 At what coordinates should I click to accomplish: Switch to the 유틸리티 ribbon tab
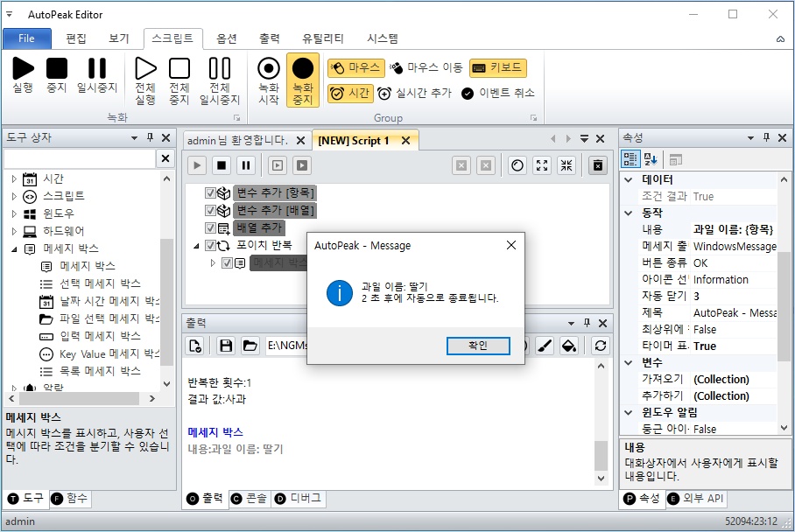(323, 38)
